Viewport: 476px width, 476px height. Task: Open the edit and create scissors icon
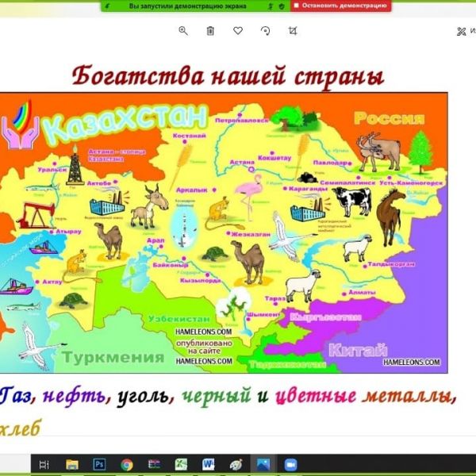pyautogui.click(x=462, y=32)
